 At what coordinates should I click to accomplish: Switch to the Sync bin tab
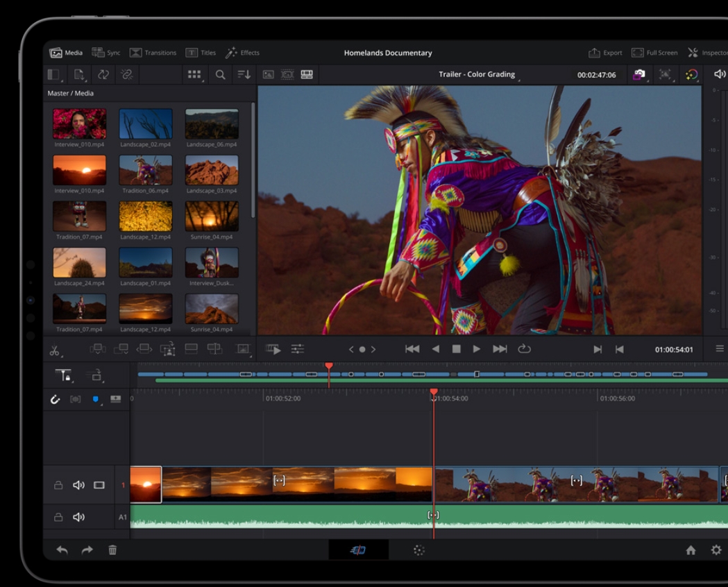(106, 53)
